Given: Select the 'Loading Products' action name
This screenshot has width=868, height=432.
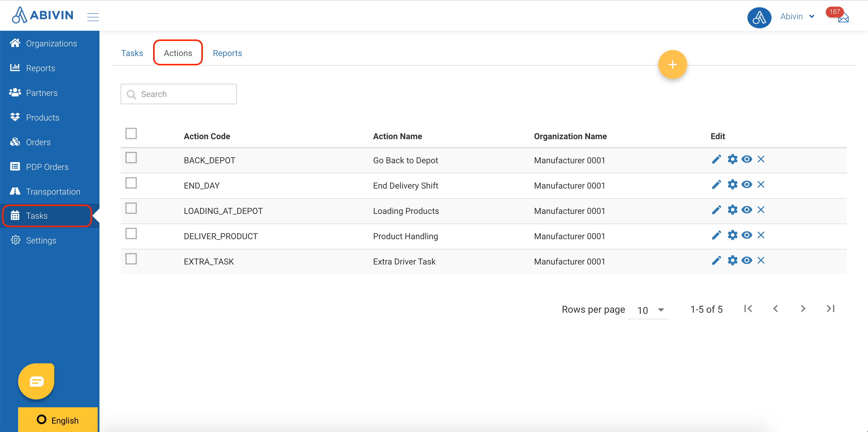Looking at the screenshot, I should click(x=406, y=211).
